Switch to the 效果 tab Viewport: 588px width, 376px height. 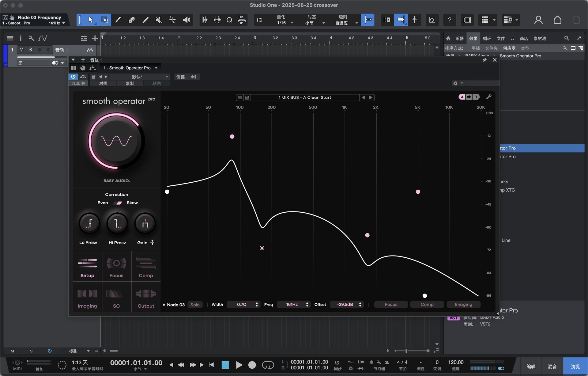coord(473,38)
